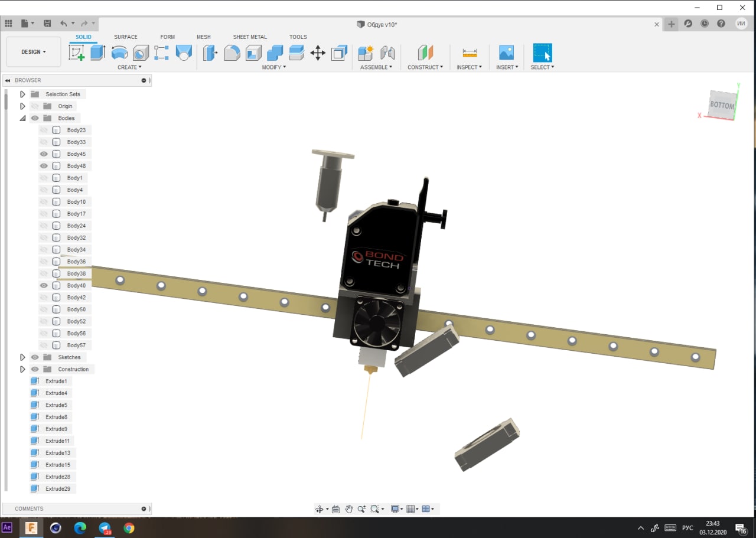Open Telegram from the taskbar
This screenshot has height=538, width=756.
[105, 528]
